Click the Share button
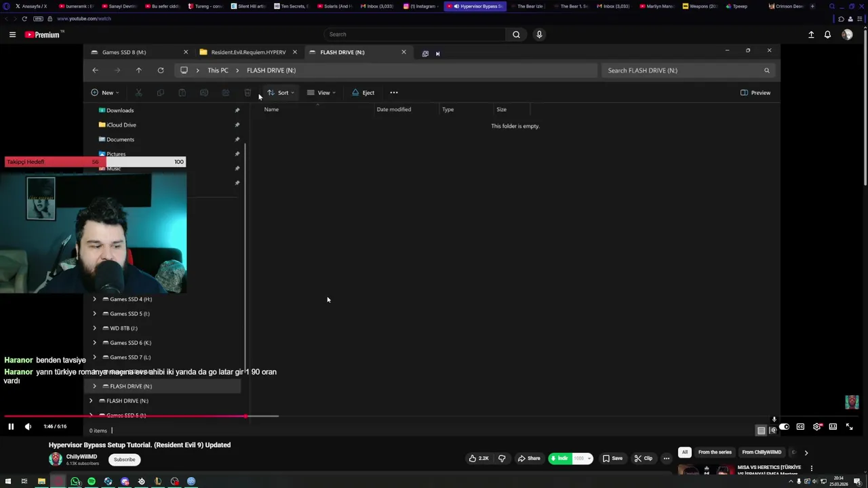 tap(529, 459)
